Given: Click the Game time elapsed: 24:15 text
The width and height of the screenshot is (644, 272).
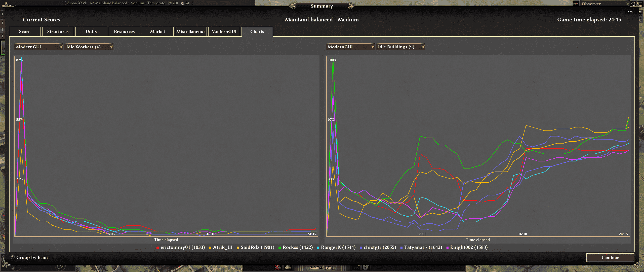Looking at the screenshot, I should pos(589,20).
